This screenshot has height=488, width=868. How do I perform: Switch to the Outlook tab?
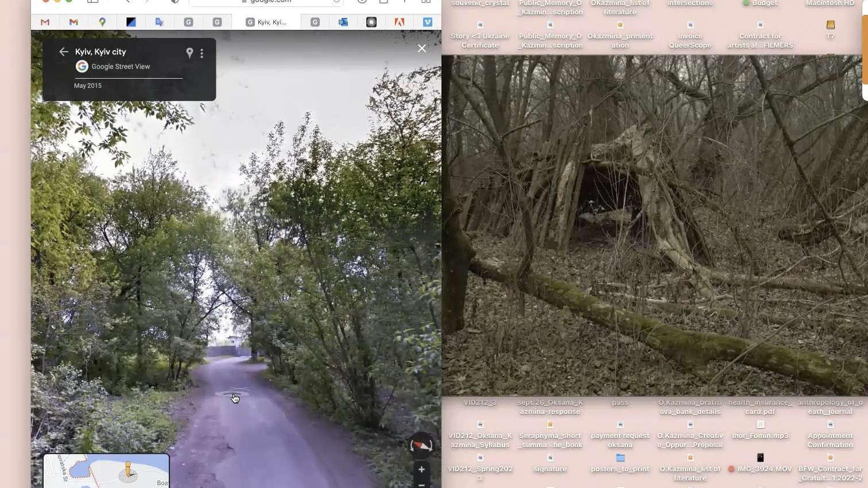(343, 22)
